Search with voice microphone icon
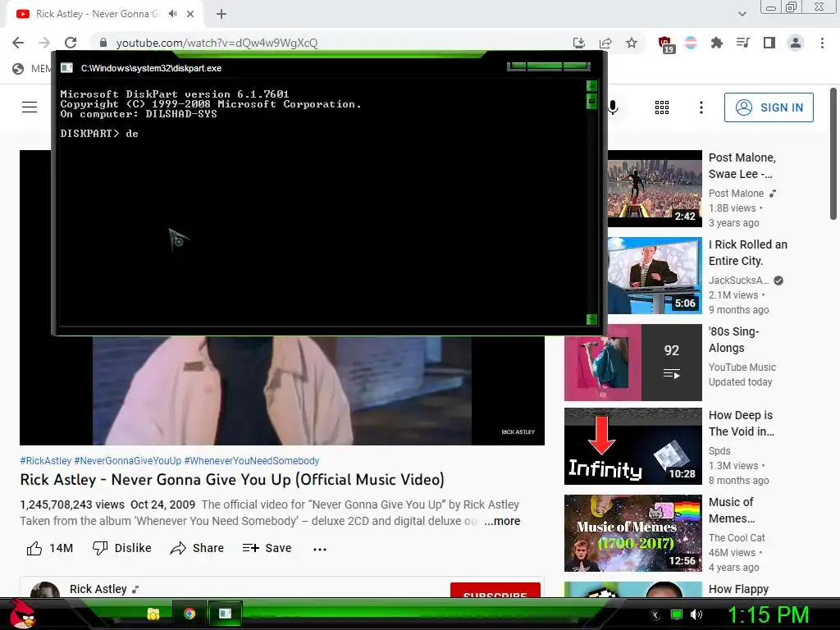Viewport: 840px width, 630px height. click(x=613, y=107)
